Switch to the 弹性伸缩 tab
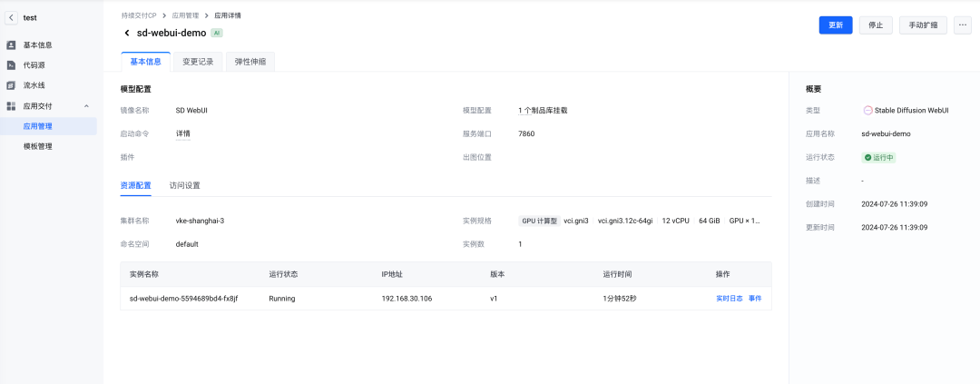 point(250,62)
